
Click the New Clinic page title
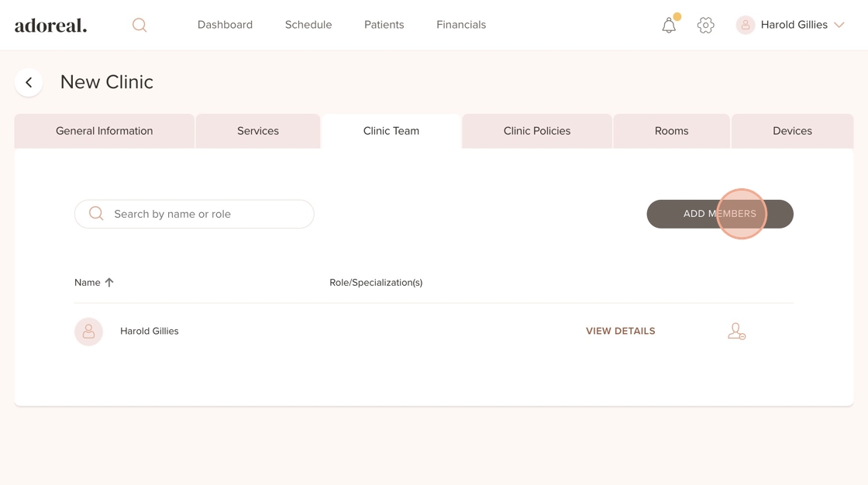107,82
